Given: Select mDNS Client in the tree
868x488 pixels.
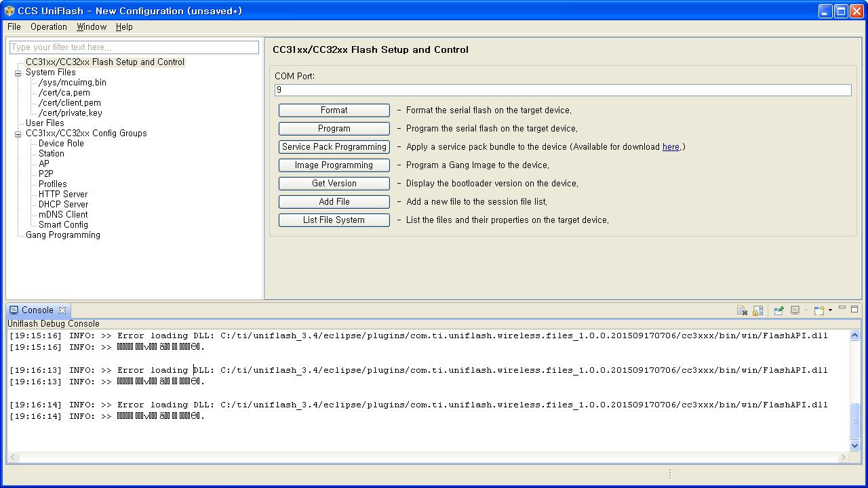Looking at the screenshot, I should (x=63, y=215).
